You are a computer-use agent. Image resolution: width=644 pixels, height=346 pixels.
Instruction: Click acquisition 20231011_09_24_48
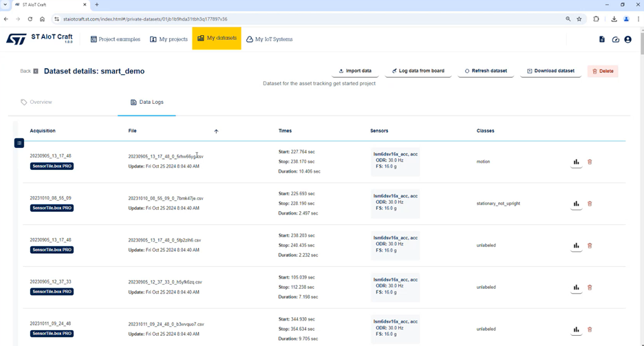coord(50,324)
